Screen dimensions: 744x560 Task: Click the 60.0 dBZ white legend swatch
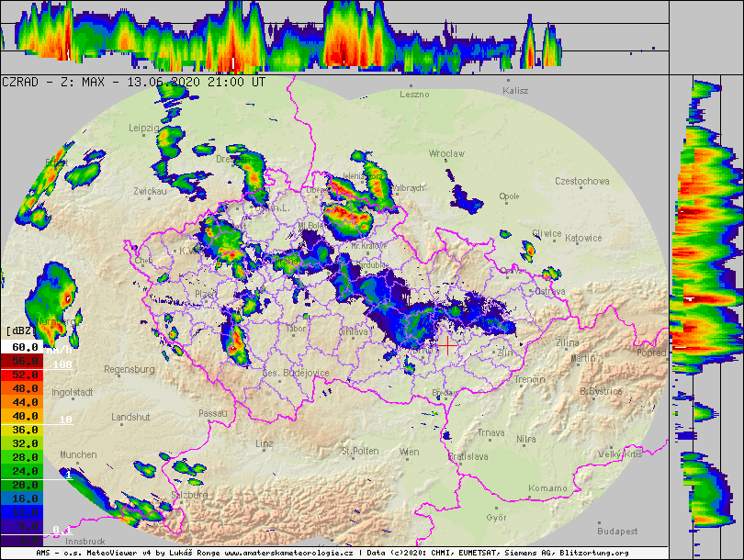pos(22,347)
